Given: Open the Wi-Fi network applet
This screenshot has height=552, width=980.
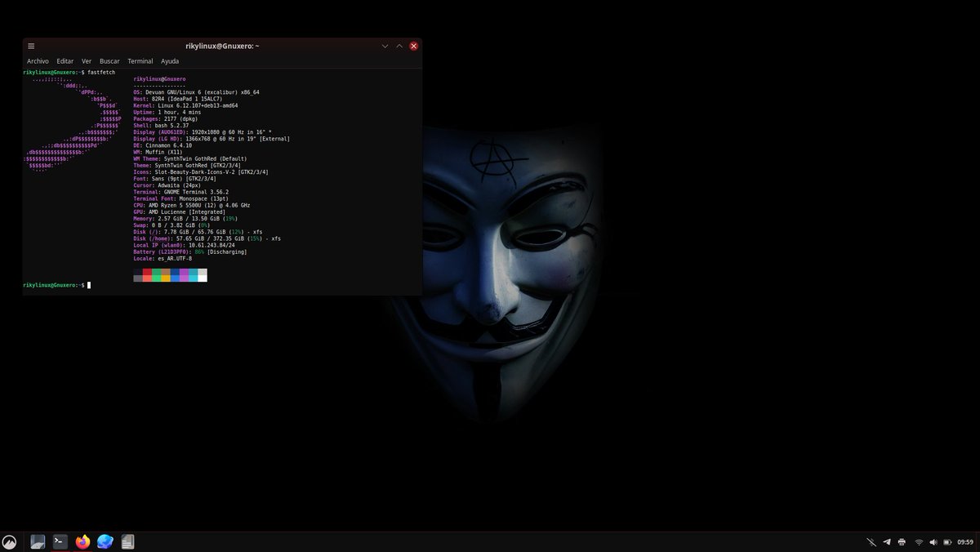Looking at the screenshot, I should click(x=919, y=542).
